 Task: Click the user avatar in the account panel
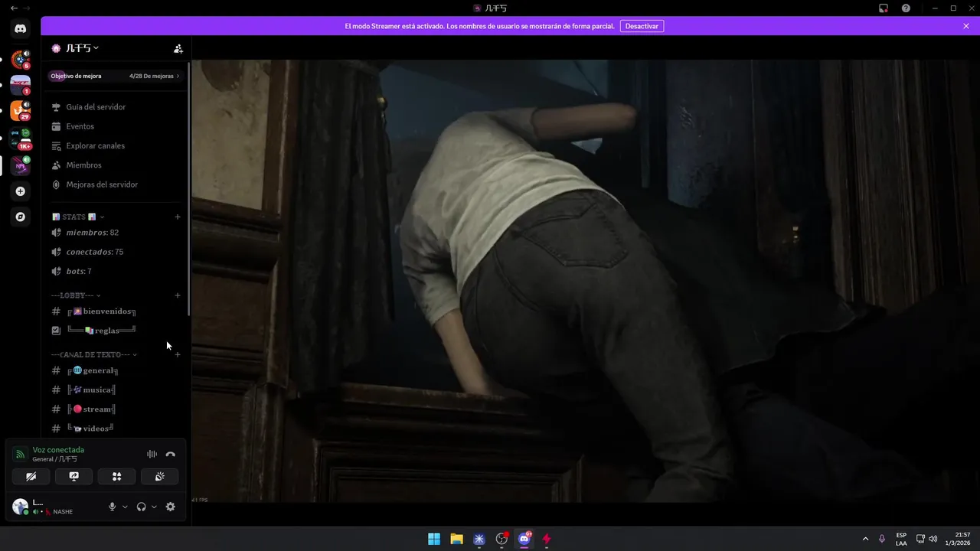21,507
